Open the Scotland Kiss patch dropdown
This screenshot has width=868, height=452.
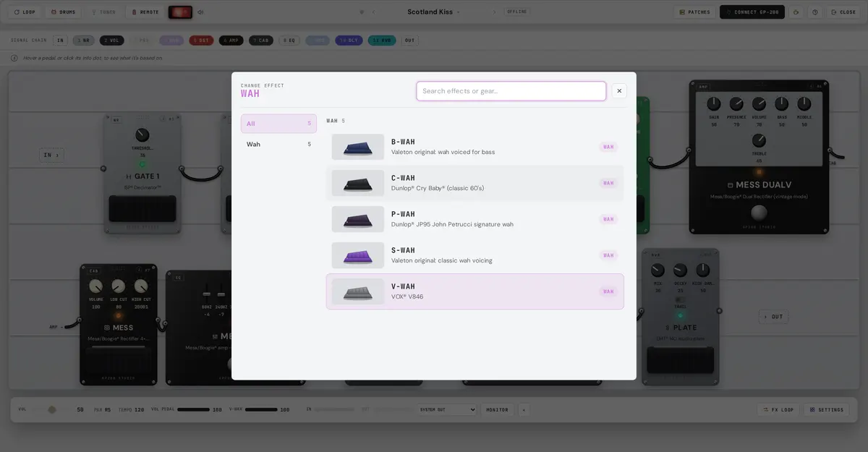pos(434,12)
